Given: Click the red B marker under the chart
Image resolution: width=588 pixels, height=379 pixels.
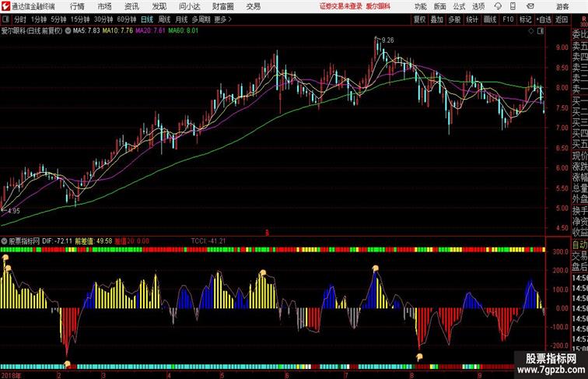Looking at the screenshot, I should (267, 233).
